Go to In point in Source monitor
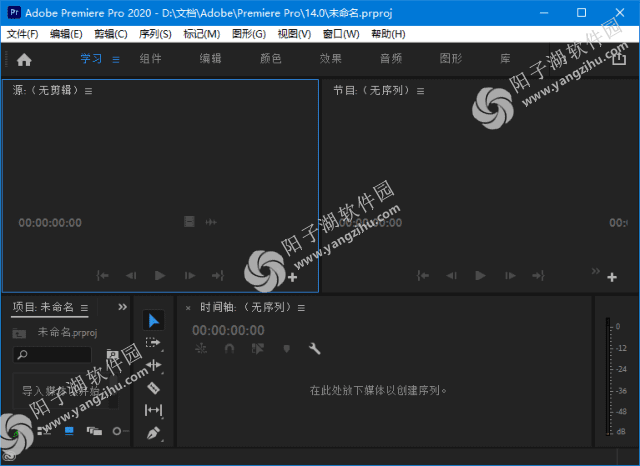640x466 pixels. pyautogui.click(x=102, y=276)
